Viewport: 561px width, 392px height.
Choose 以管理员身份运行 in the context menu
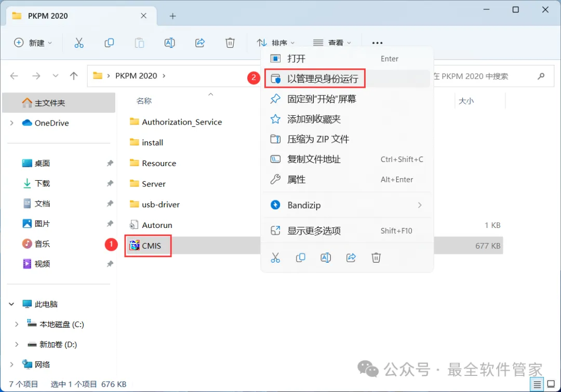(346, 79)
